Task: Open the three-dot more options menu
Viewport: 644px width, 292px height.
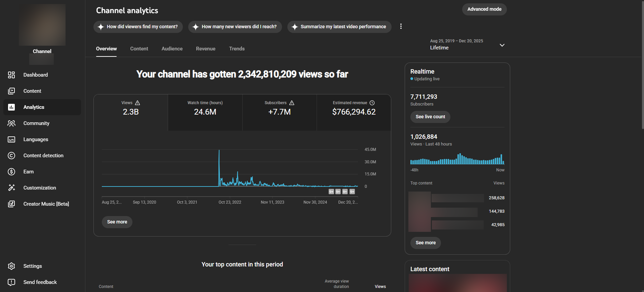Action: point(401,26)
